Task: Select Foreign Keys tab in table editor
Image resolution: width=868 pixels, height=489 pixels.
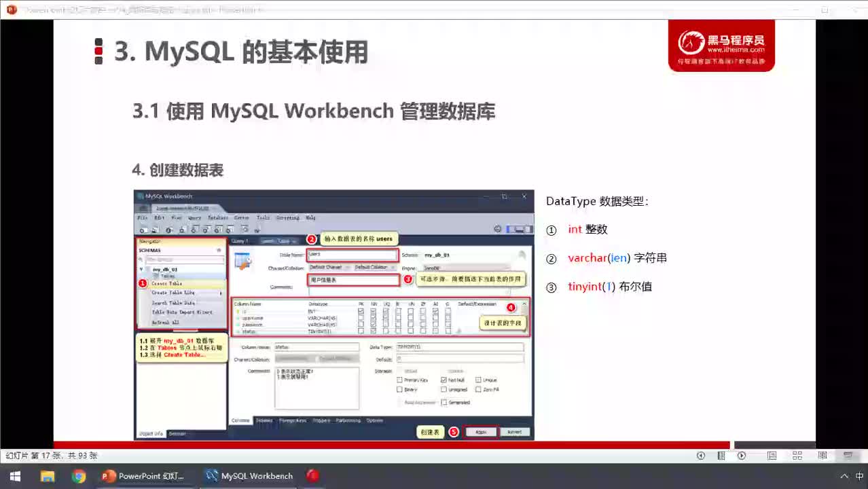Action: (x=293, y=420)
